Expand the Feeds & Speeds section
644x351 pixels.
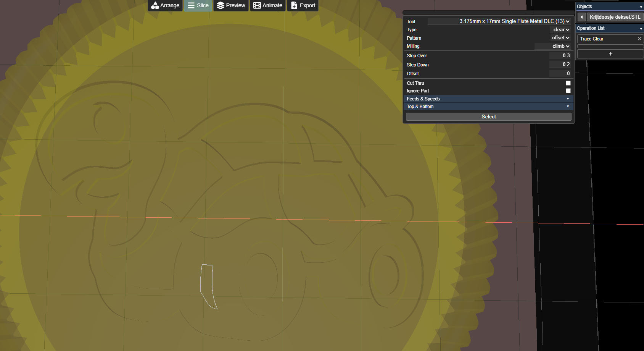488,99
